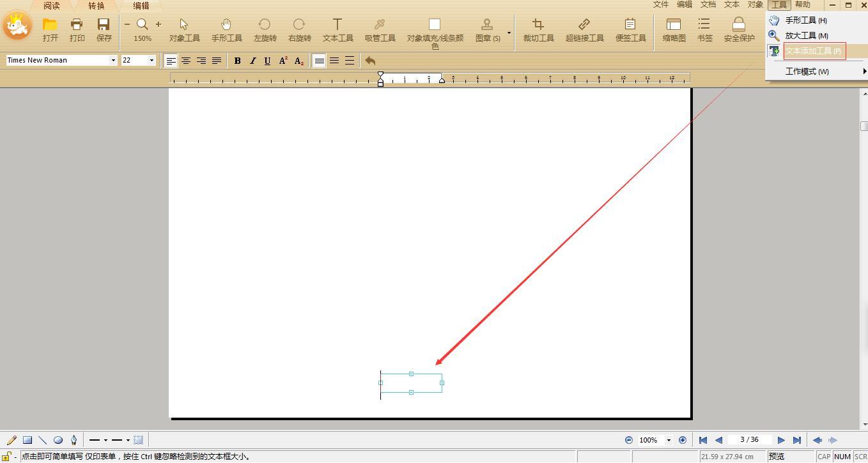Go to the next page
The image size is (868, 463).
point(780,440)
